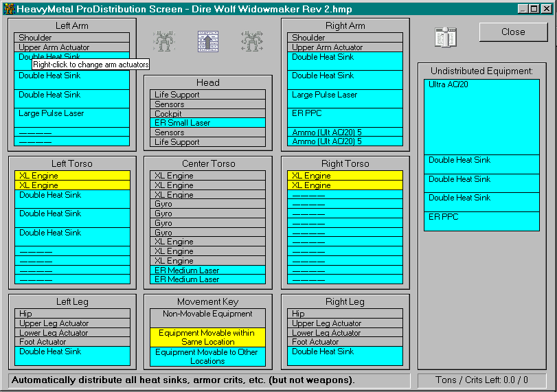Select the Large Pulse Laser in Right Arm
Viewport: 557px width, 392px height.
click(345, 99)
